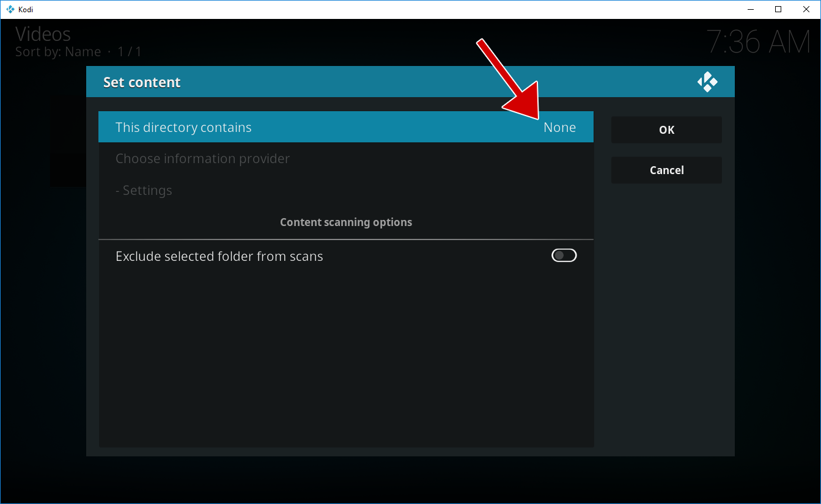The image size is (821, 504).
Task: Click the Videos heading in the background
Action: tap(43, 34)
